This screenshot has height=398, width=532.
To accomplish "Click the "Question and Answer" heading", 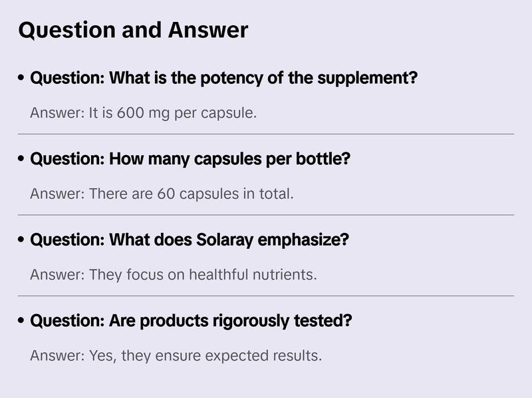I will click(x=133, y=30).
